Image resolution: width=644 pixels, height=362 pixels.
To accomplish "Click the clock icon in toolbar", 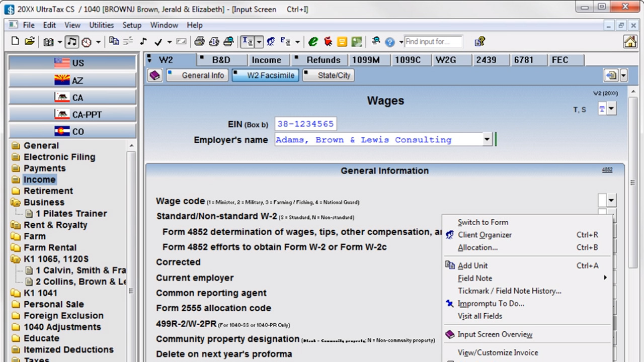I will 87,42.
